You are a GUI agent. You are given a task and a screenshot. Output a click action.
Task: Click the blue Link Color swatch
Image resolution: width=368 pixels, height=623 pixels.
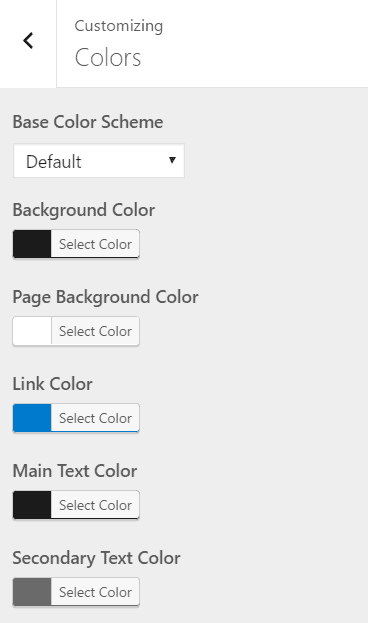[32, 418]
